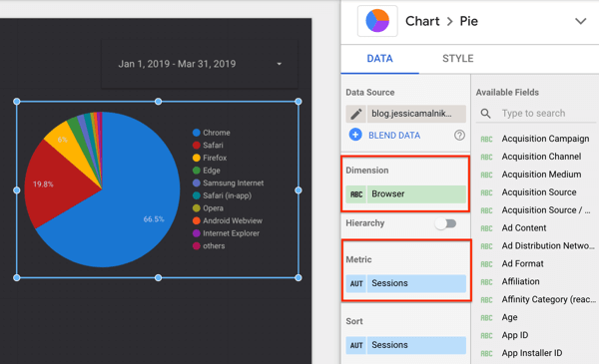Toggle the Hierarchy switch
The height and width of the screenshot is (364, 599).
[x=446, y=223]
